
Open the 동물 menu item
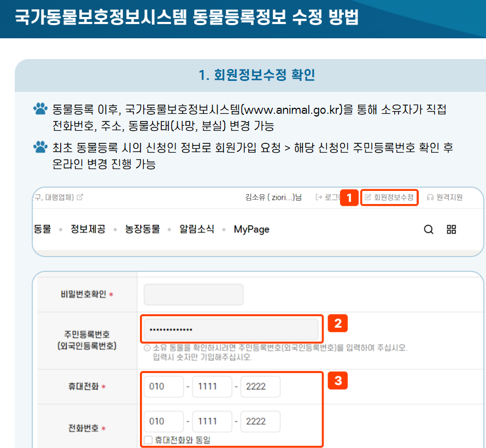click(x=42, y=229)
